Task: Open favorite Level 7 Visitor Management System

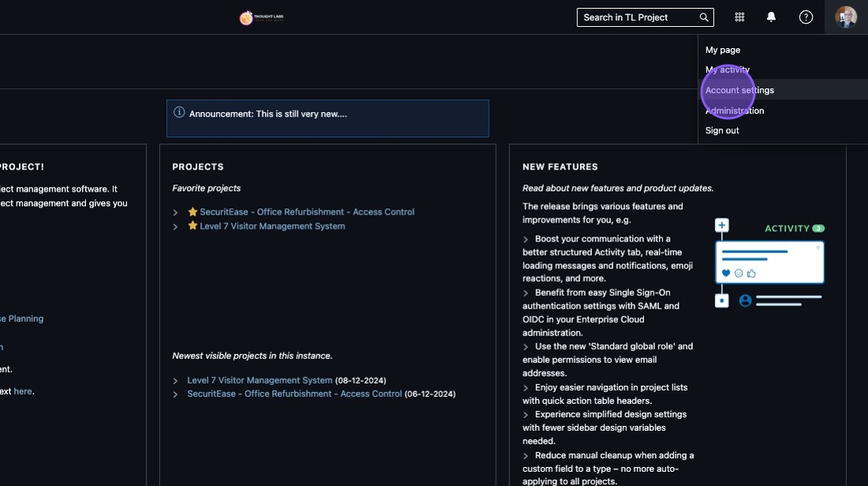Action: pos(272,226)
